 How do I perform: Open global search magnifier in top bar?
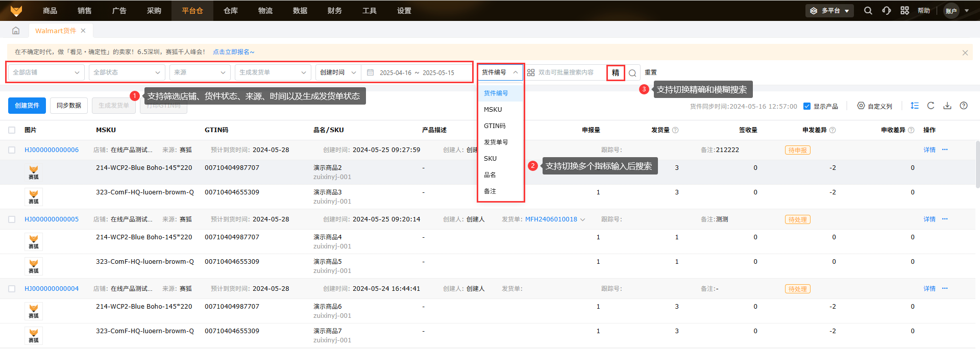point(868,11)
